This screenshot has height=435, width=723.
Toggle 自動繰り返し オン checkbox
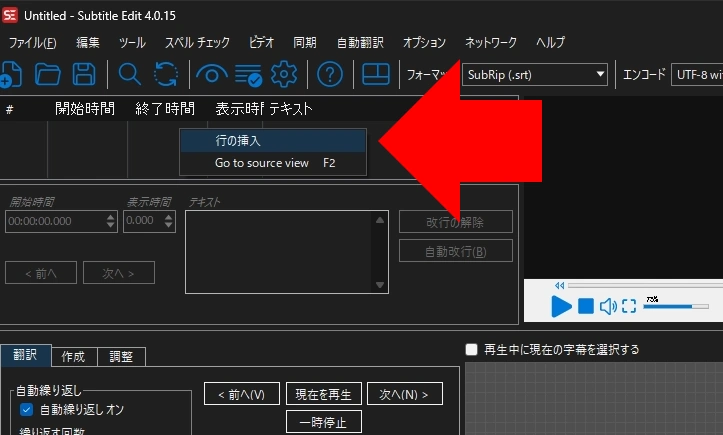click(26, 409)
